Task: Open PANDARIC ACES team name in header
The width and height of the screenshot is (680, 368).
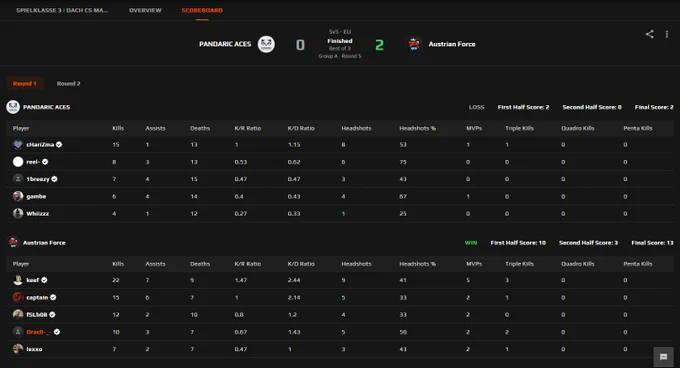Action: pyautogui.click(x=225, y=44)
